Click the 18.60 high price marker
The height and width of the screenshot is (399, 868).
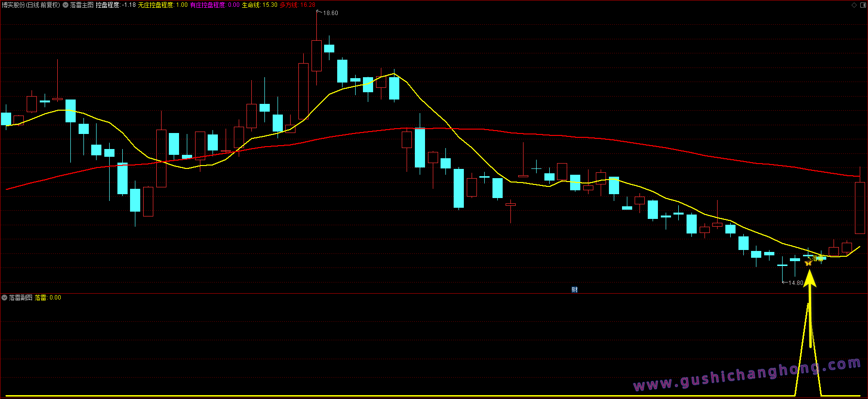330,13
